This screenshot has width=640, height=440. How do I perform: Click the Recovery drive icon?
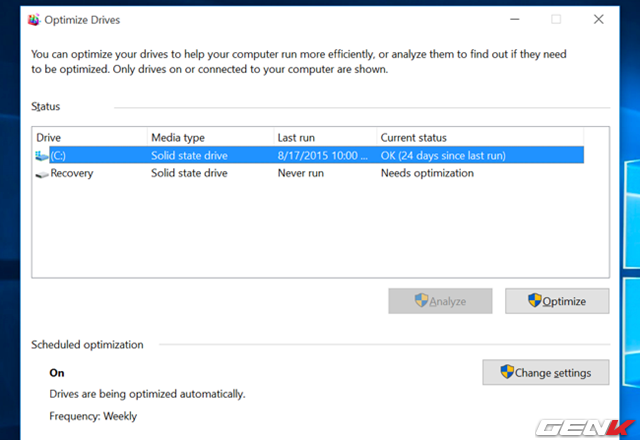[42, 174]
